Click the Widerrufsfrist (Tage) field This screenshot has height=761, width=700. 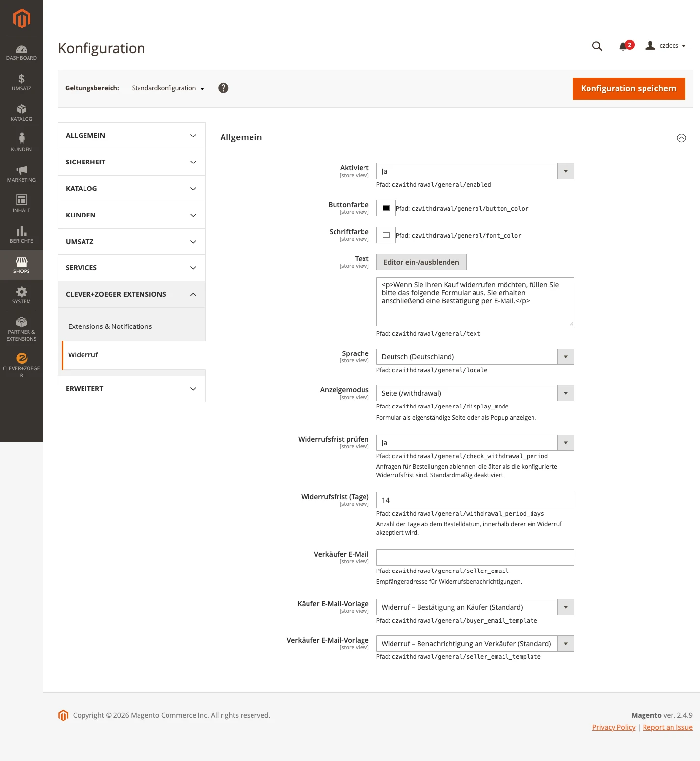475,500
